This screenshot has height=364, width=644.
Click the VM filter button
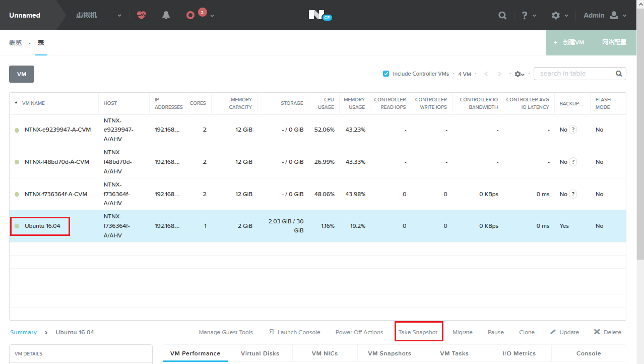tap(22, 74)
